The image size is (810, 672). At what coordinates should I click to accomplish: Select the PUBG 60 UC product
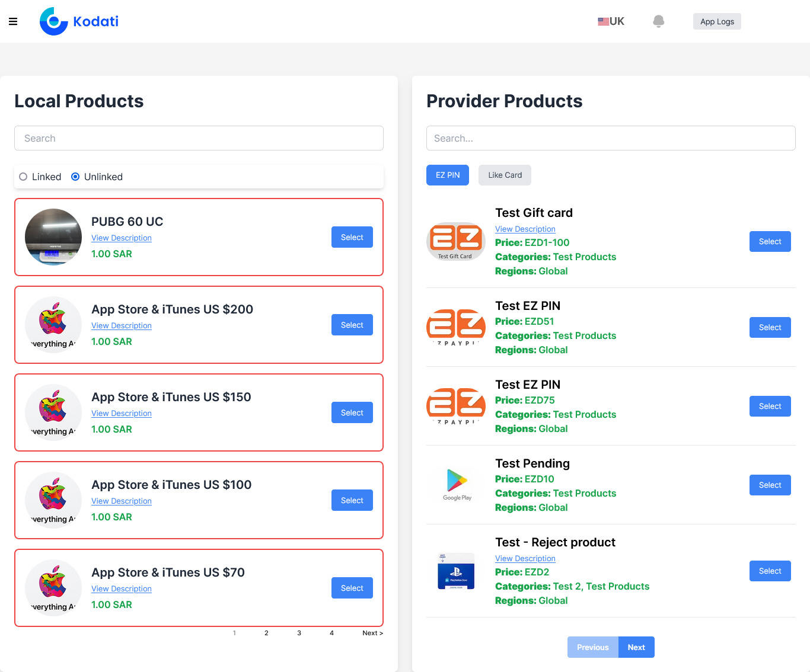coord(352,237)
